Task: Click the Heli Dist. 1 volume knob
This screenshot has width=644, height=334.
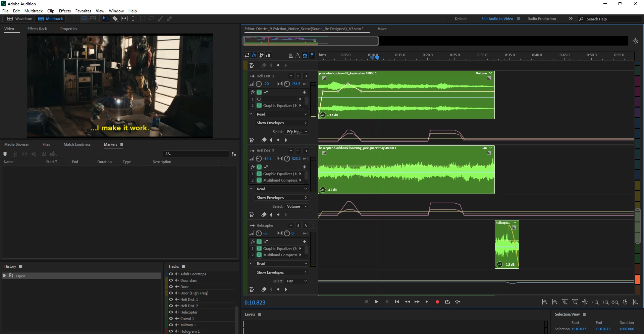Action: click(259, 84)
